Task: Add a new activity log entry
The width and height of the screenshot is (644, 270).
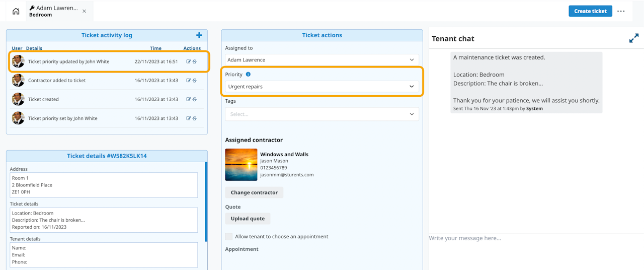Action: click(199, 35)
